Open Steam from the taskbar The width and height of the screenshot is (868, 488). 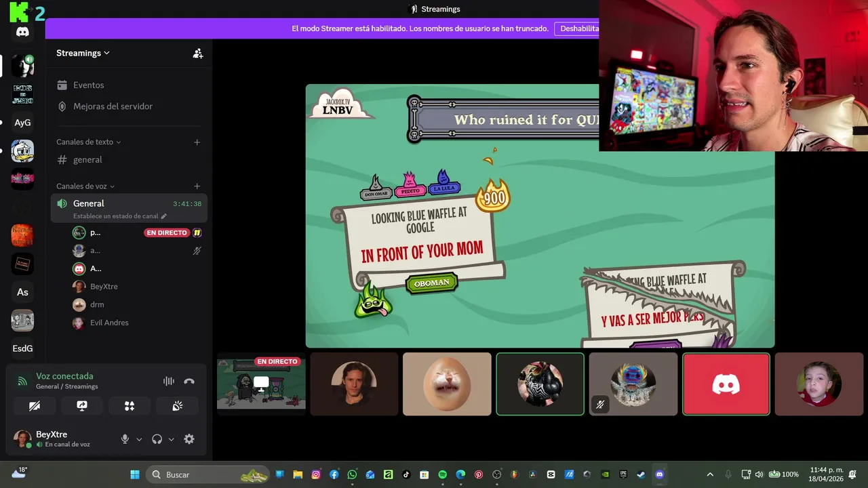(641, 474)
